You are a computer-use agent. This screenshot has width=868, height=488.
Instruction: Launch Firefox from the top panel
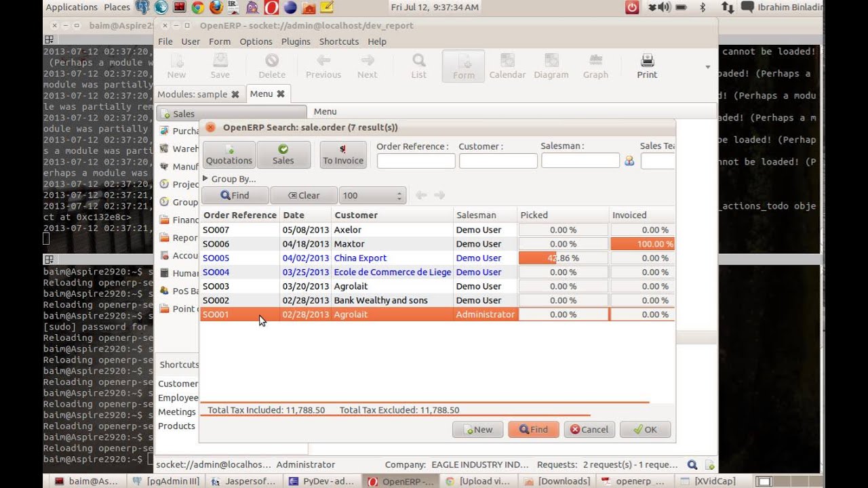tap(216, 7)
